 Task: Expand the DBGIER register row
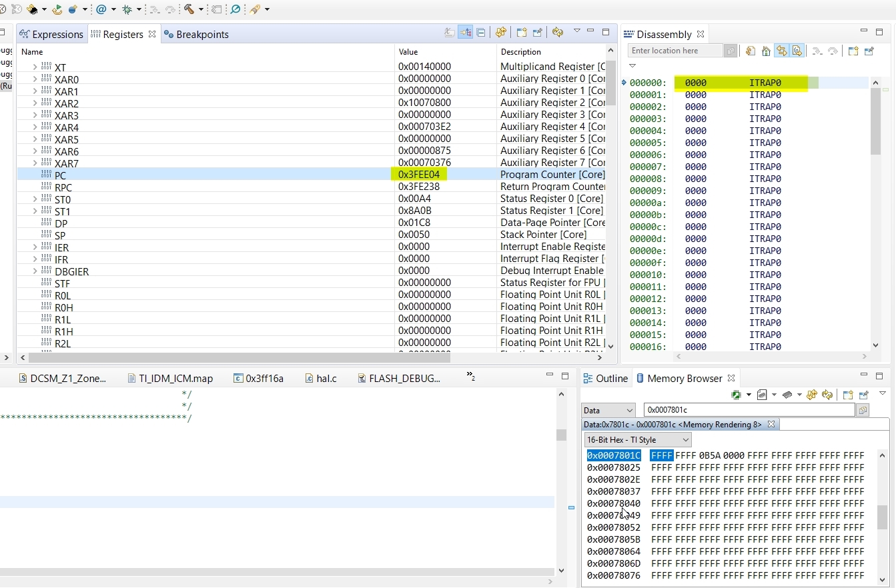35,271
